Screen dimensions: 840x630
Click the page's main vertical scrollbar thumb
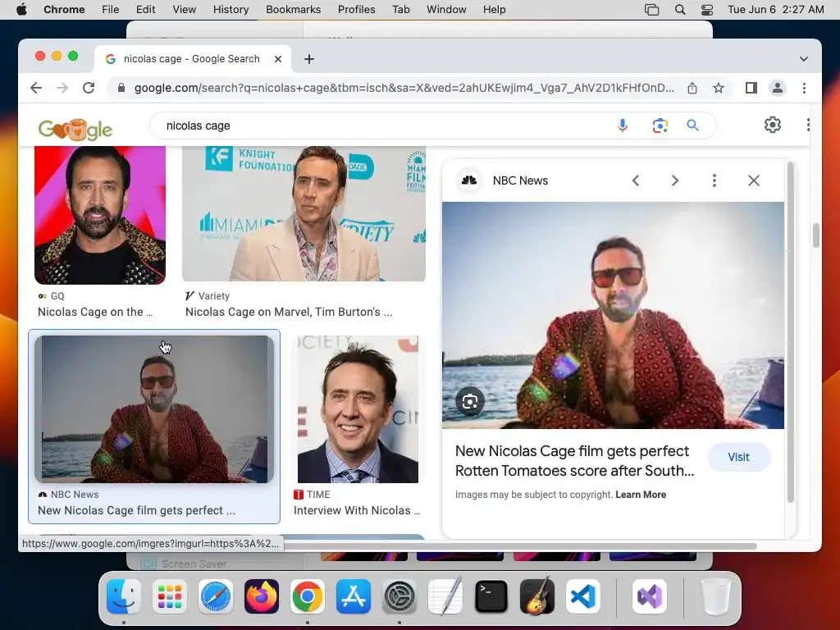pyautogui.click(x=816, y=235)
